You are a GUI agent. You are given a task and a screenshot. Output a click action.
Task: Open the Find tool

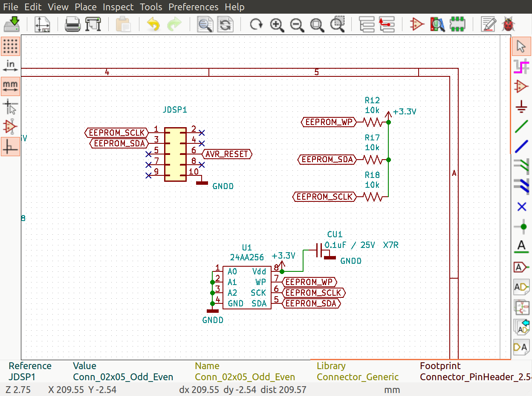[205, 24]
